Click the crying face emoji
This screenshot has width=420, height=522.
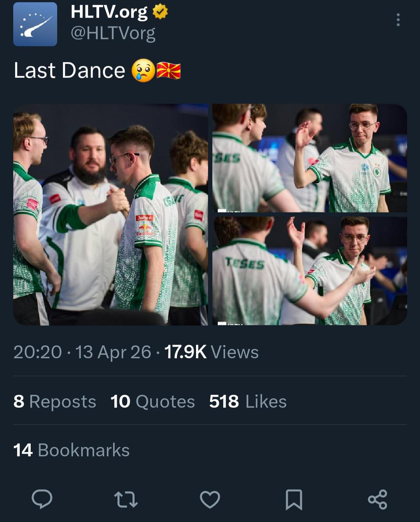tap(143, 71)
